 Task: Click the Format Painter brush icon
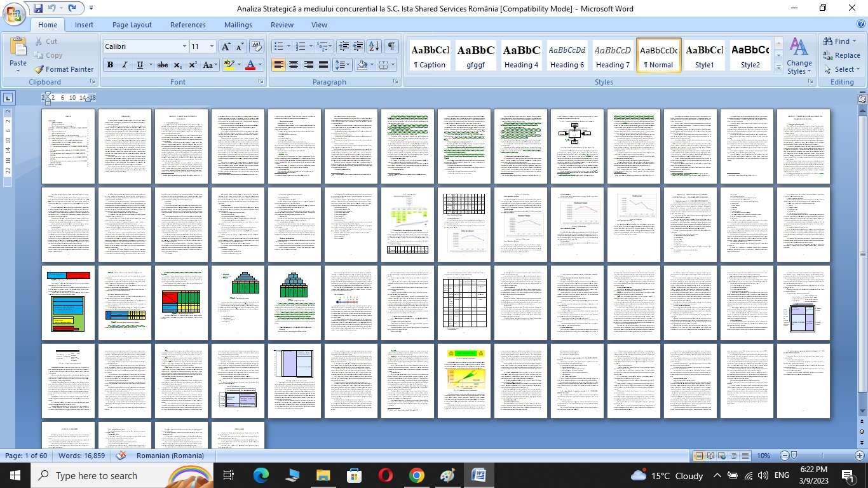pos(39,69)
